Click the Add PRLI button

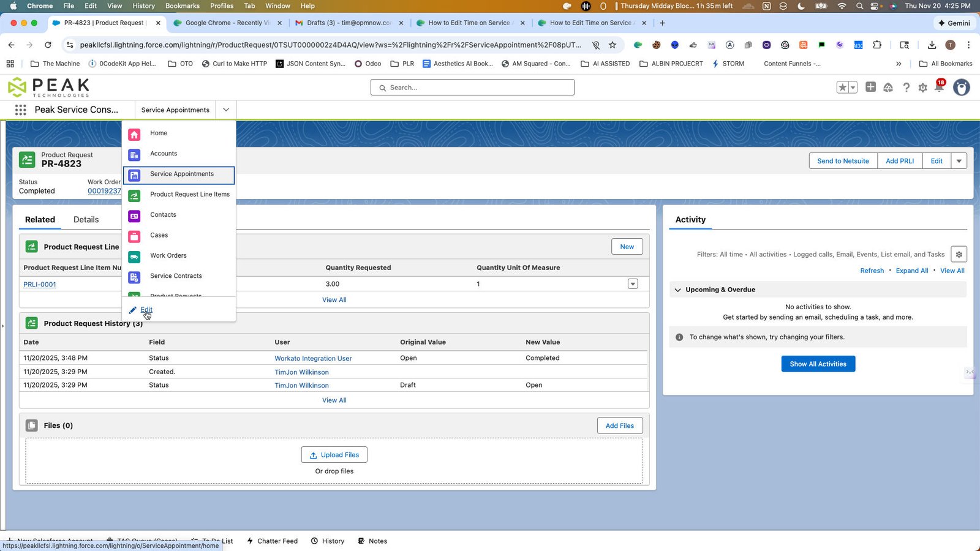pyautogui.click(x=900, y=161)
